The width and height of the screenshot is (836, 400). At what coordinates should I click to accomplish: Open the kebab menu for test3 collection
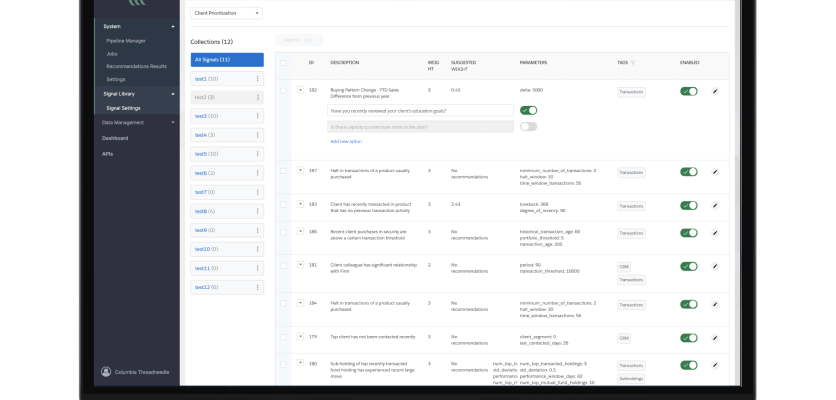tap(258, 116)
